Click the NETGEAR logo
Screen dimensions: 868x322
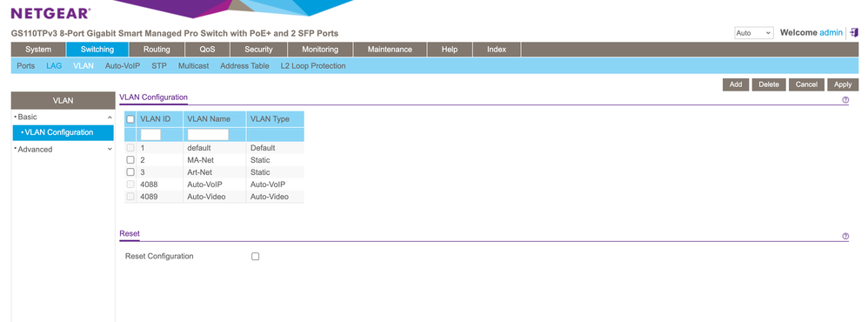[50, 13]
